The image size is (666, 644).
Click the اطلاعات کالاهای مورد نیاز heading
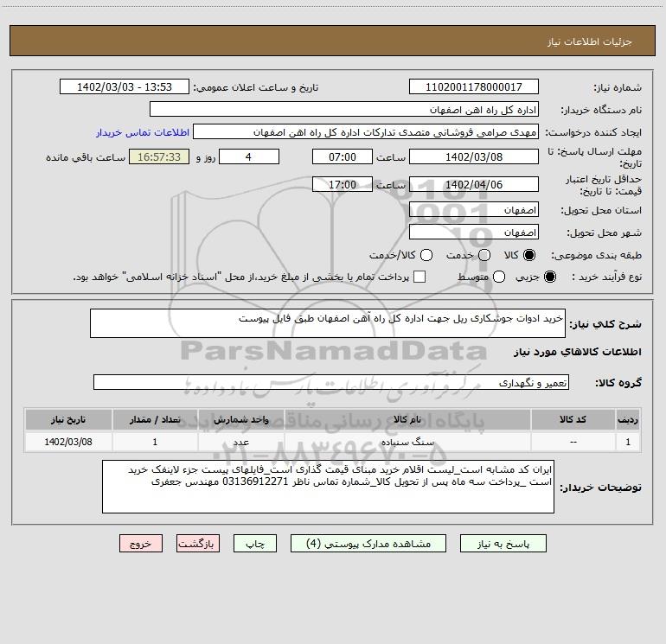(578, 352)
